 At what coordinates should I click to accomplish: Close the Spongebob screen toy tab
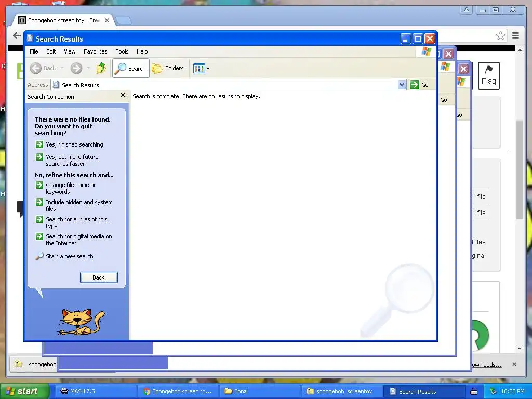click(x=107, y=20)
